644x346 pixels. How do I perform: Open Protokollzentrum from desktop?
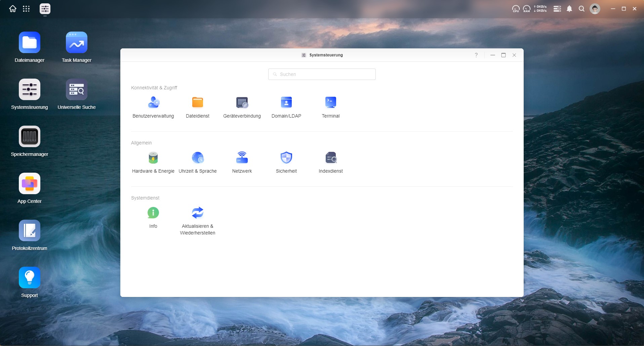pyautogui.click(x=30, y=231)
